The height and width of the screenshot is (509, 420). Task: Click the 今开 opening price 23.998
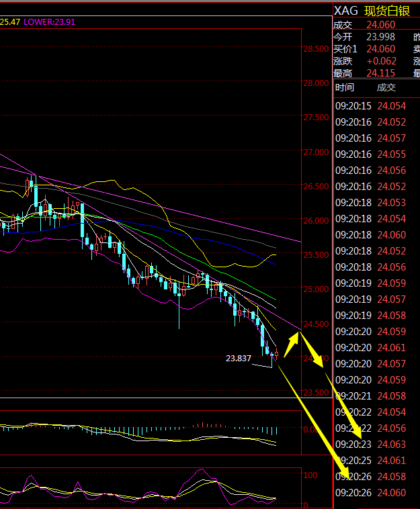point(381,37)
